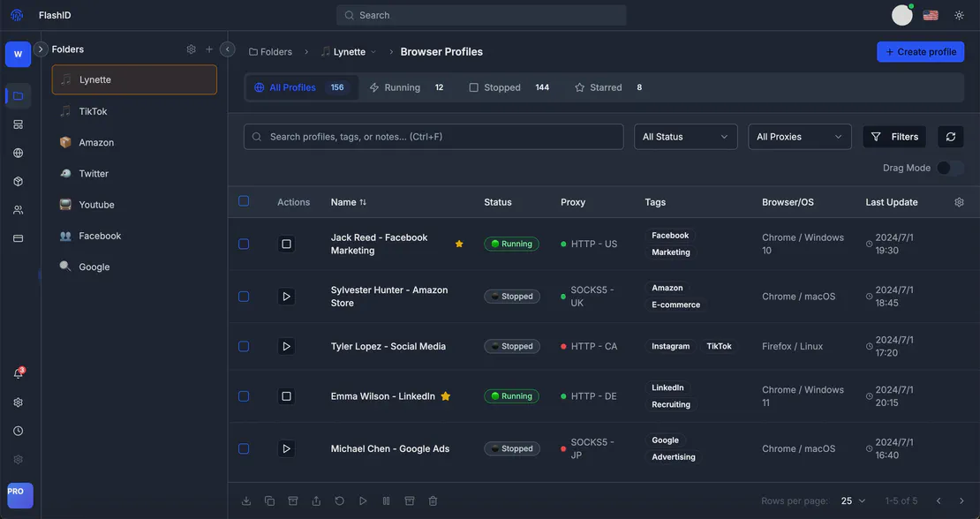Open the cube extensions icon in the left rail
The image size is (980, 519).
19,182
